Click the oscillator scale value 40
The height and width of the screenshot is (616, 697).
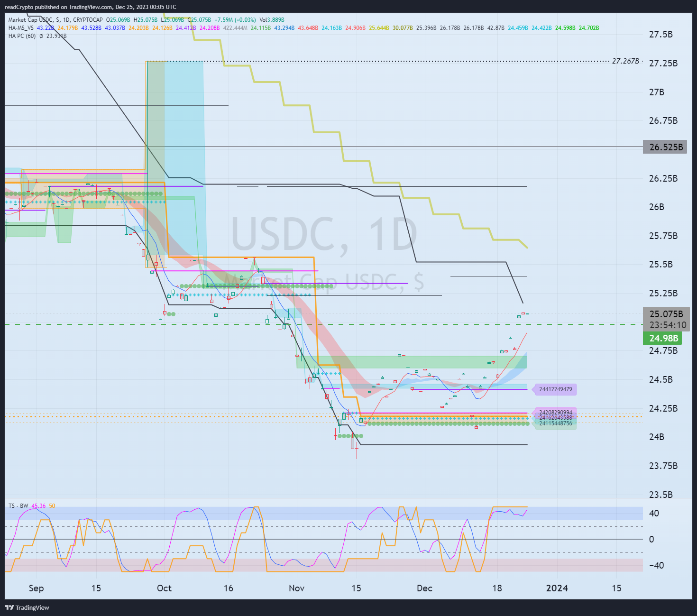coord(654,513)
